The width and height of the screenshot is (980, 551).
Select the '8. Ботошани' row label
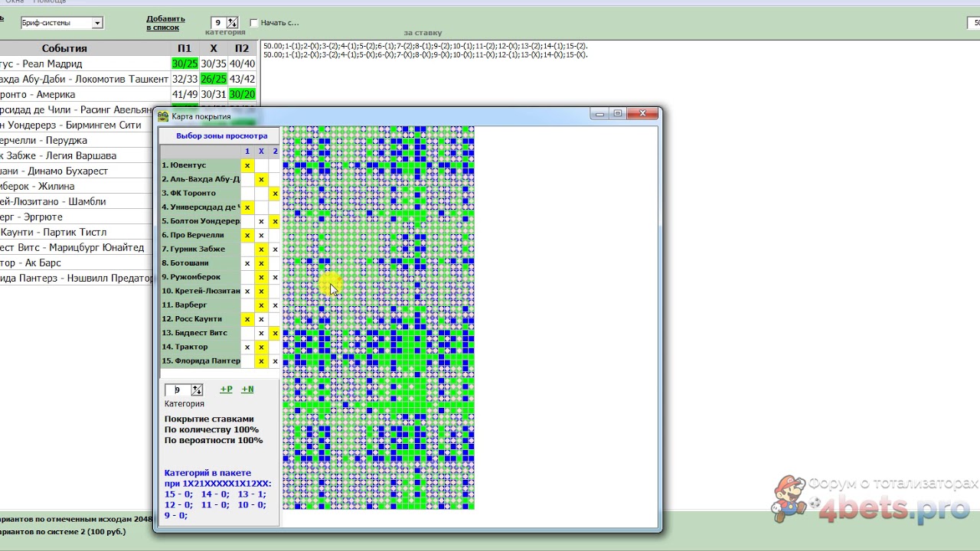[200, 263]
